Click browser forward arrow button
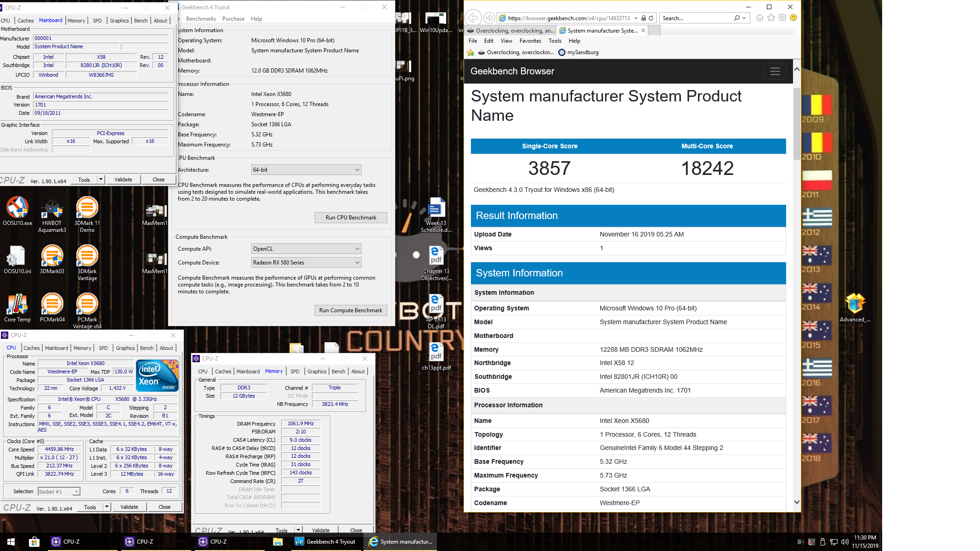This screenshot has height=551, width=980. point(489,18)
